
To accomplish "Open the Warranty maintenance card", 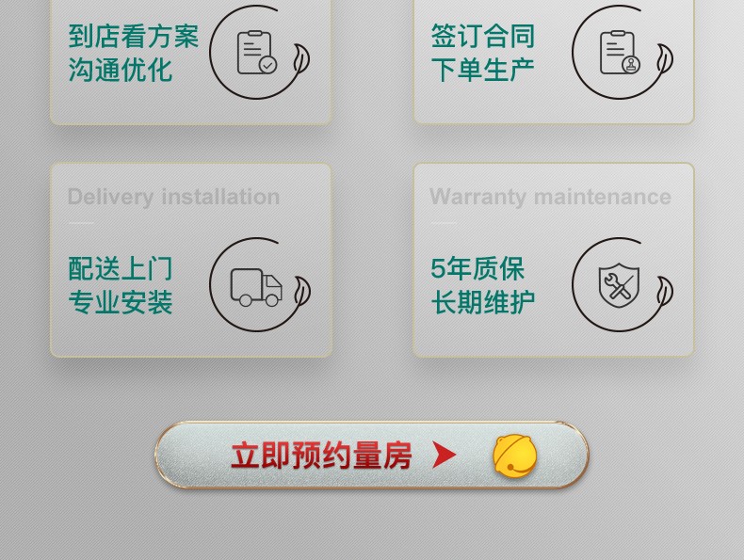I will point(553,260).
